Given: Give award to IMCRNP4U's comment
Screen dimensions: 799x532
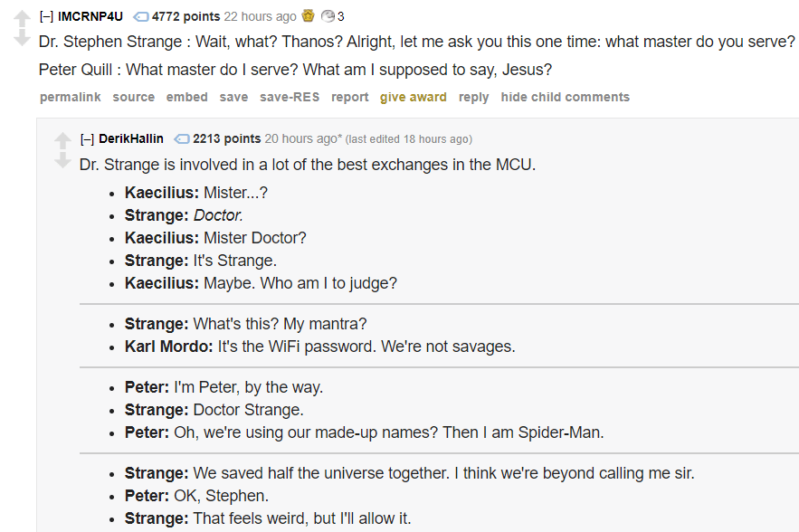Looking at the screenshot, I should click(413, 97).
